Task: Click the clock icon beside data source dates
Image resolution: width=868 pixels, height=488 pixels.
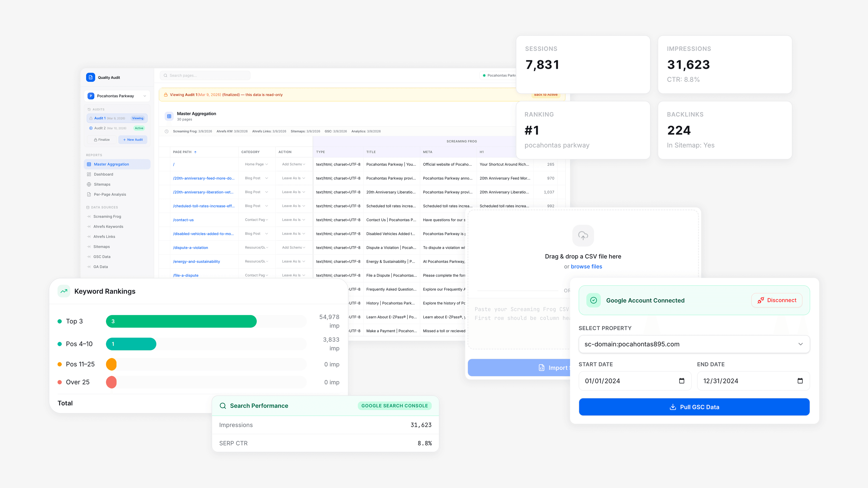Action: click(x=166, y=131)
